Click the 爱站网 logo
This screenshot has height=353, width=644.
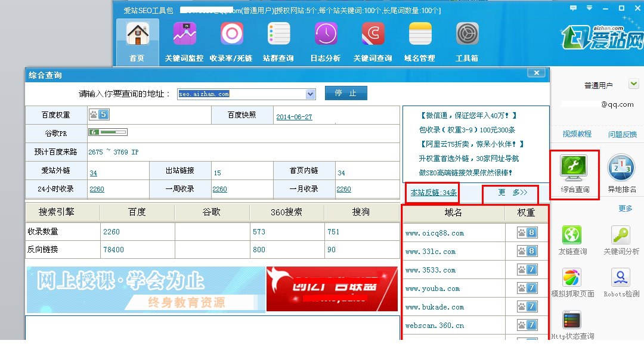(602, 37)
